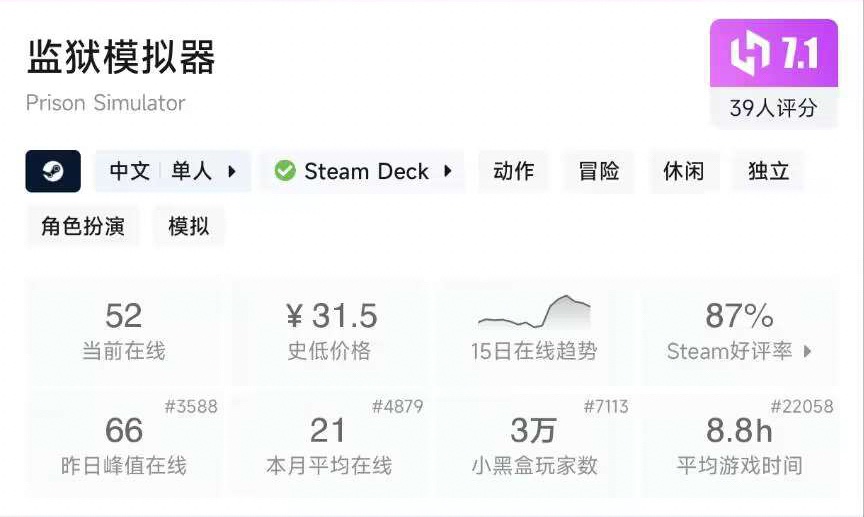Click the 模拟 tag
The width and height of the screenshot is (864, 517).
tap(188, 226)
